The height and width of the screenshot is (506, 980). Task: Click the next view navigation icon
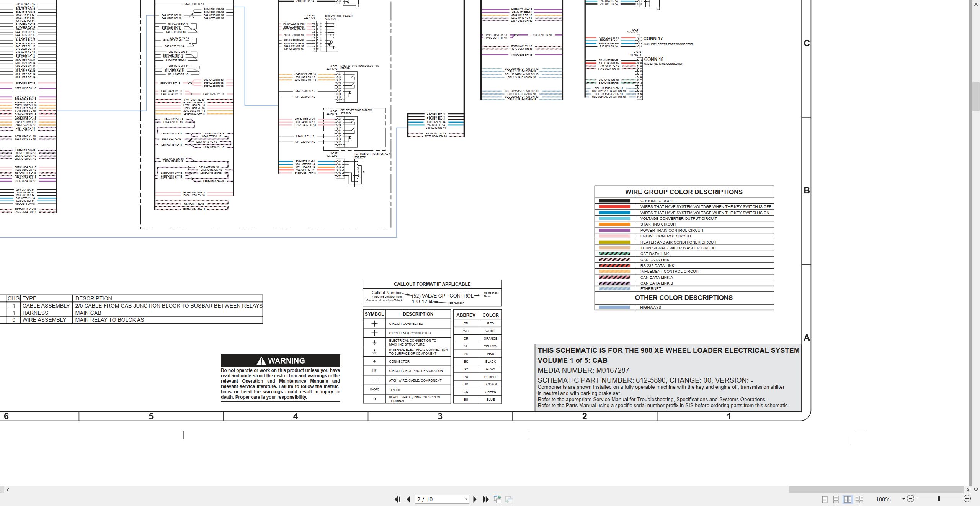(509, 499)
